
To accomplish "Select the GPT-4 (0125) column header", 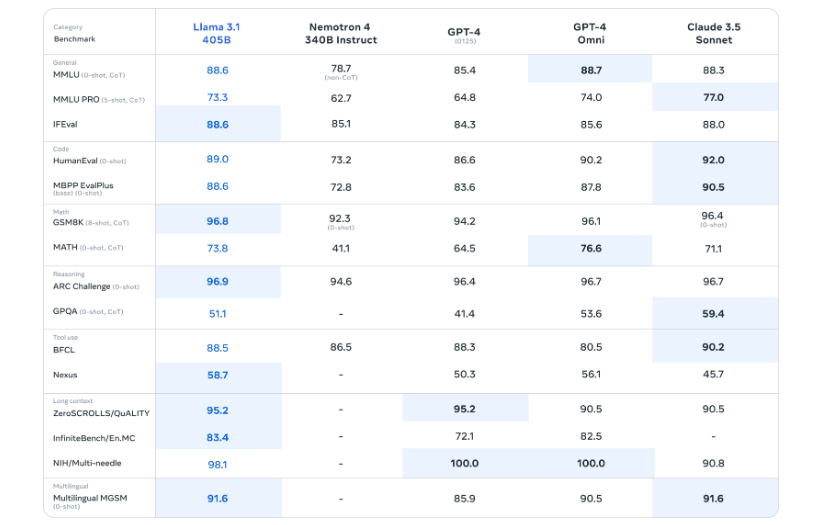I will coord(464,34).
